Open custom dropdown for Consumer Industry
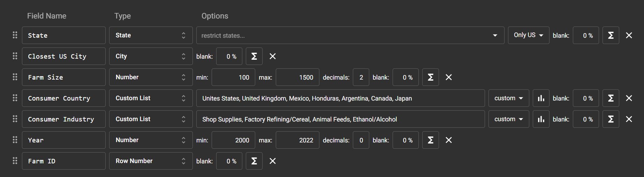644x177 pixels. click(508, 119)
